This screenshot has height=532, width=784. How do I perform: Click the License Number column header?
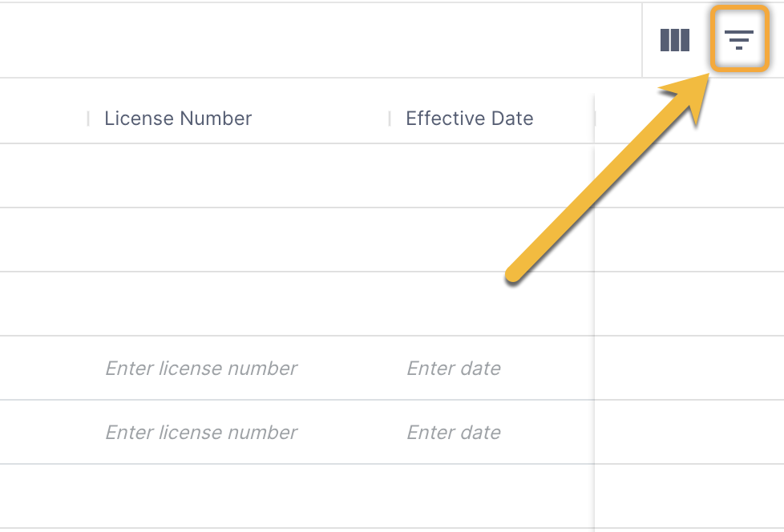(178, 119)
